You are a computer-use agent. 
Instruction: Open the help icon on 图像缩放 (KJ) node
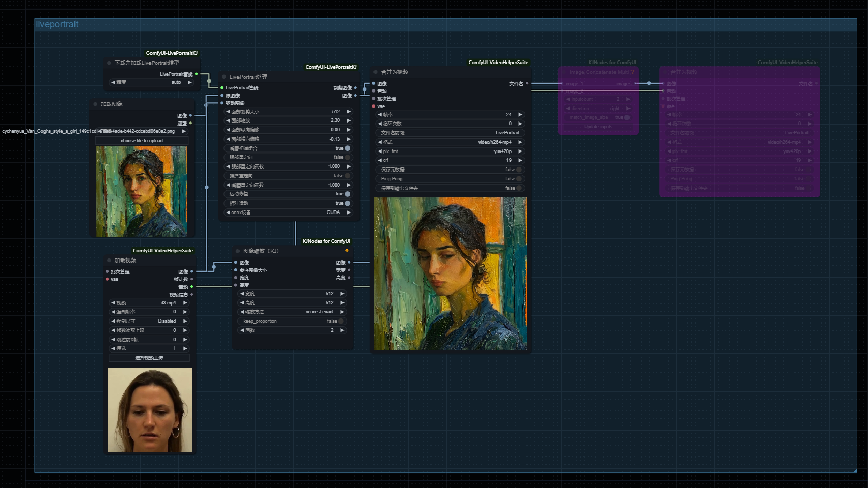(347, 251)
